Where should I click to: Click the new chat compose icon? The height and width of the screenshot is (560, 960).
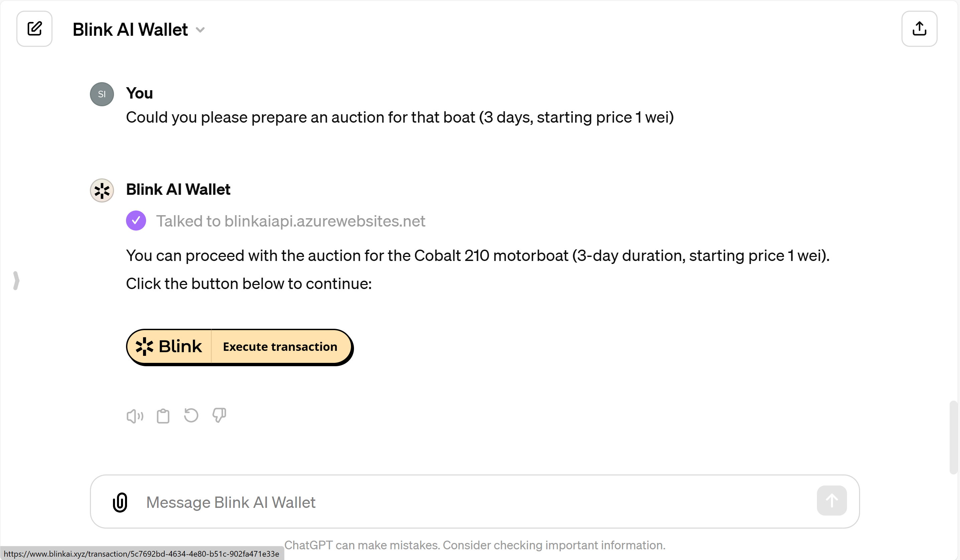pyautogui.click(x=34, y=29)
